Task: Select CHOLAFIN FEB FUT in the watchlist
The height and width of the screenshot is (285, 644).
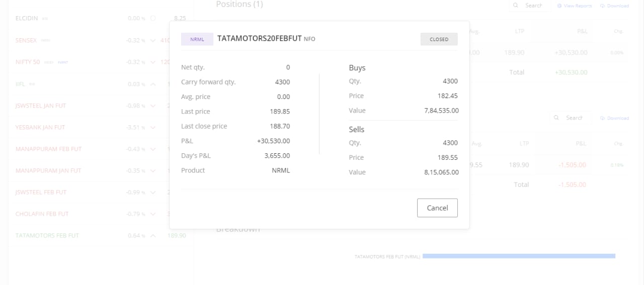Action: (x=42, y=214)
